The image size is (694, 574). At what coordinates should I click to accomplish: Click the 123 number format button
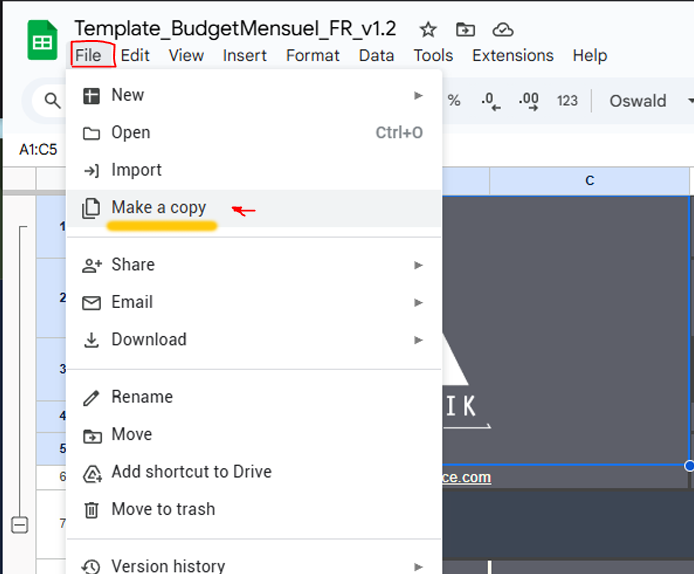point(567,100)
